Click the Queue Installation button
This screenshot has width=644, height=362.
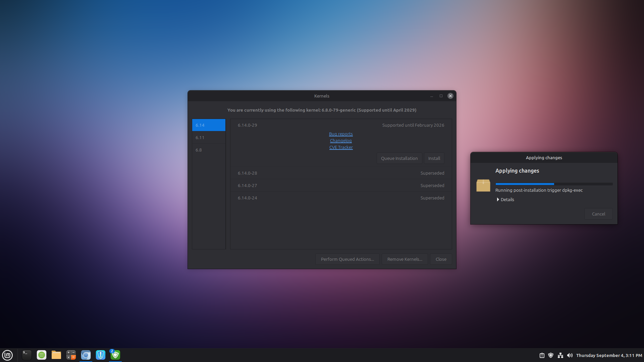[x=399, y=158]
